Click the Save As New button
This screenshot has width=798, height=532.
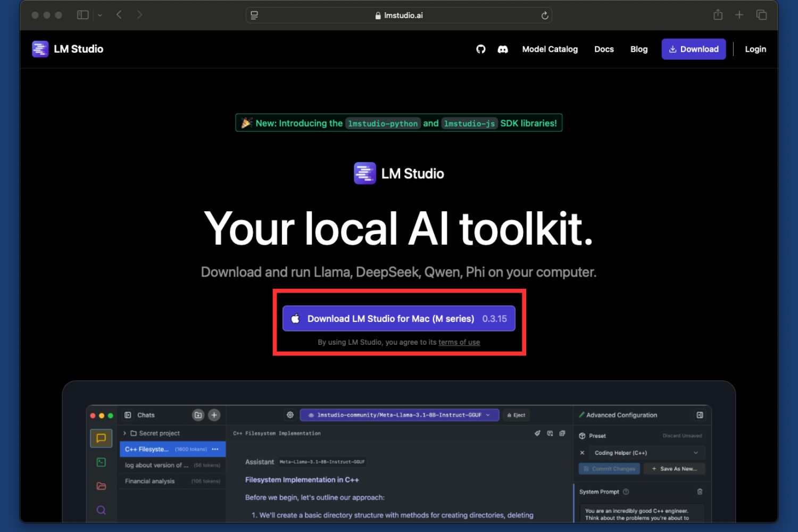point(674,469)
